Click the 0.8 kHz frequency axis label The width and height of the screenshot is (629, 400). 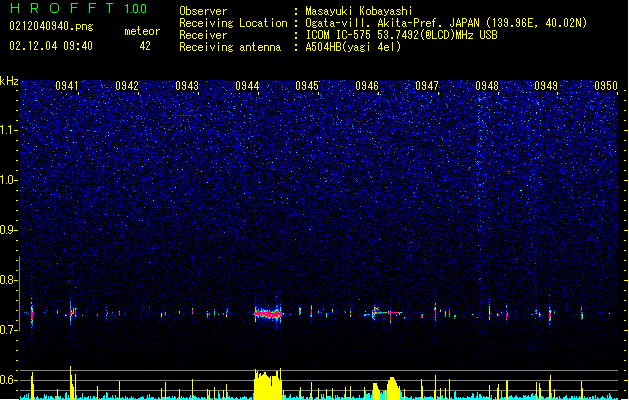8,280
